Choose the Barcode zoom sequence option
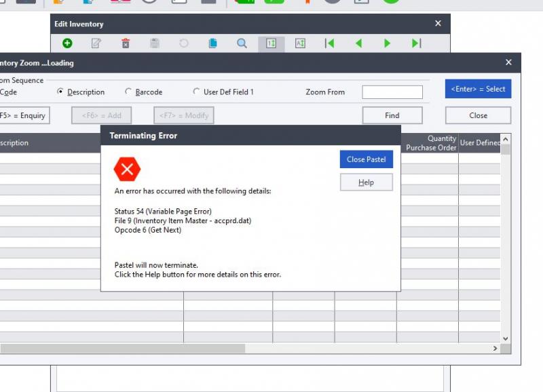 (129, 92)
